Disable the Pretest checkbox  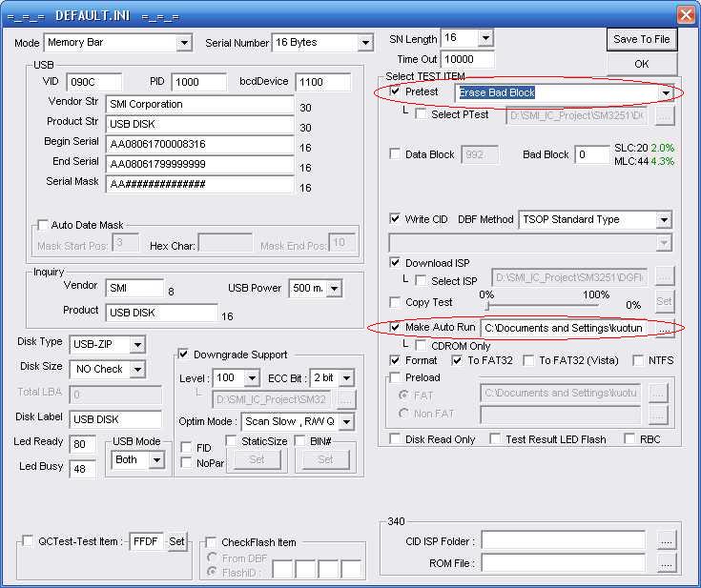click(x=396, y=92)
